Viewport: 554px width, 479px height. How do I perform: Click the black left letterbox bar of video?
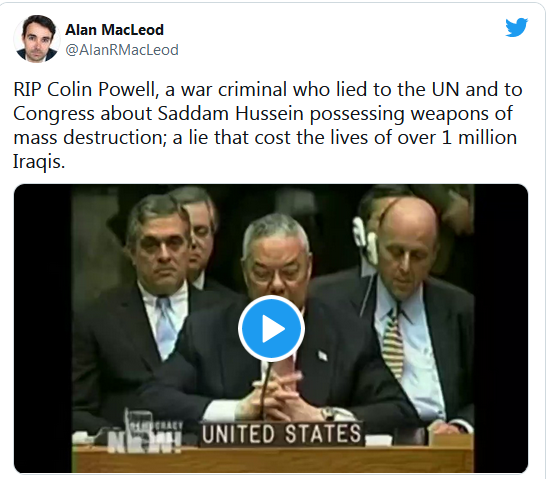click(x=43, y=329)
